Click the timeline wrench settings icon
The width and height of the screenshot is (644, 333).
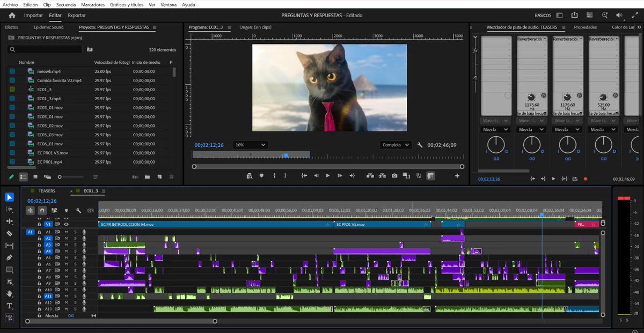coord(78,211)
